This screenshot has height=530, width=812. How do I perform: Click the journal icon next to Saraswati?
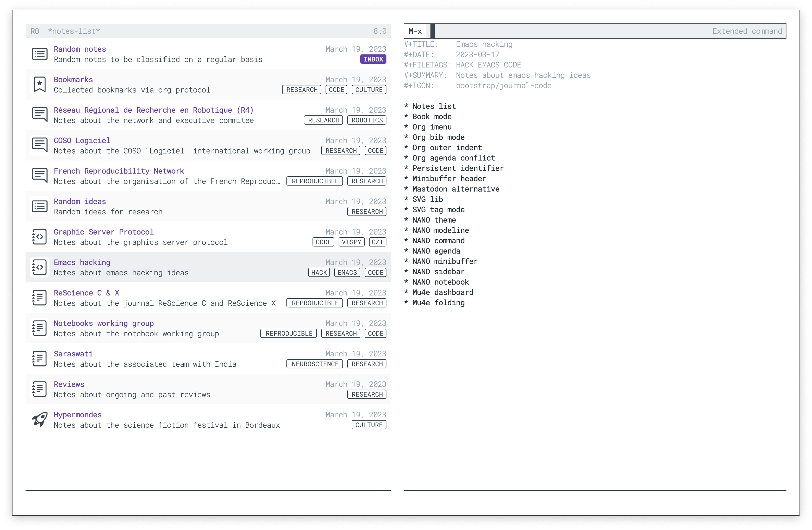(x=40, y=359)
